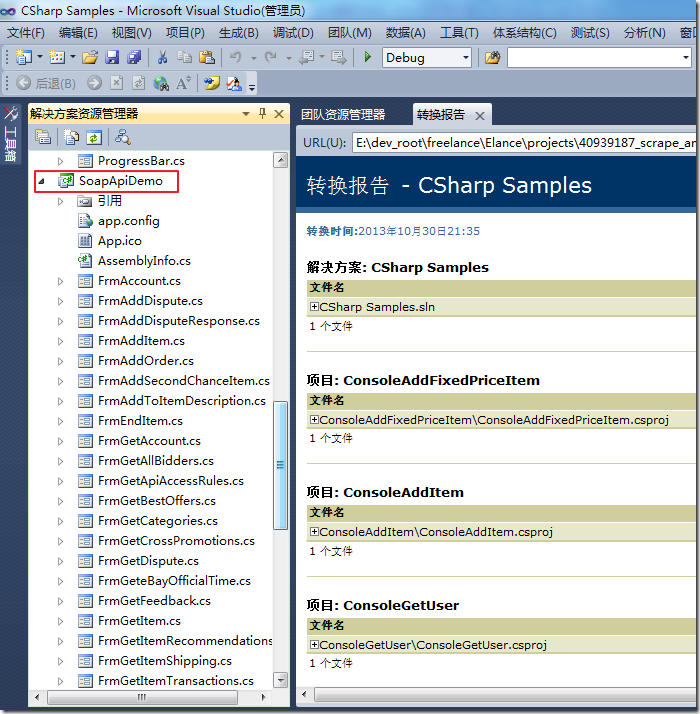Click the Copy icon in the toolbar
Screen dimensions: 700x714
184,57
